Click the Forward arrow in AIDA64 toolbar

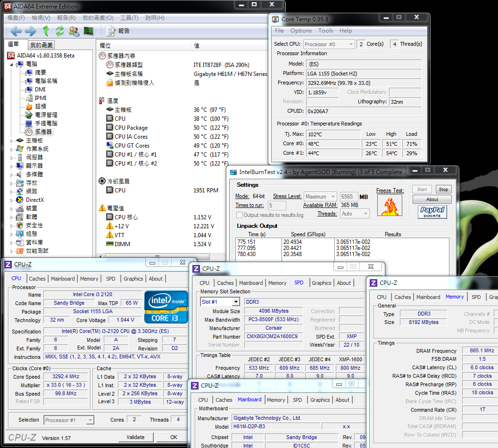[31, 31]
